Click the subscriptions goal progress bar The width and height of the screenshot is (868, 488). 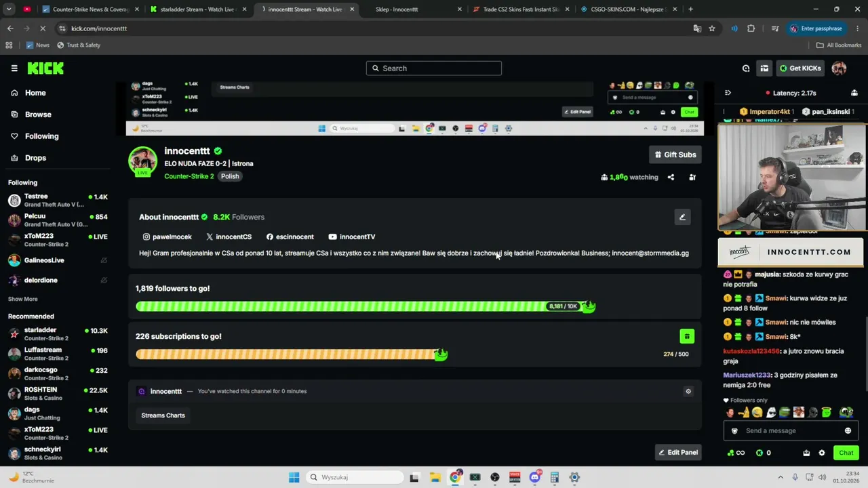pyautogui.click(x=292, y=354)
